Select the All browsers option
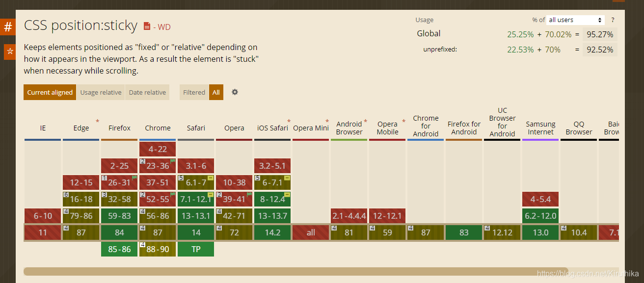 point(216,92)
